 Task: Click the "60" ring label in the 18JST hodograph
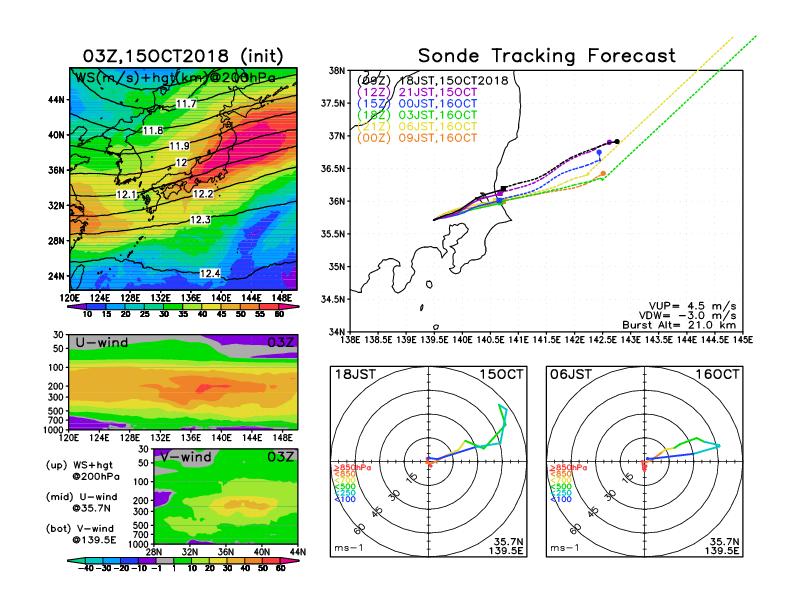pos(360,529)
